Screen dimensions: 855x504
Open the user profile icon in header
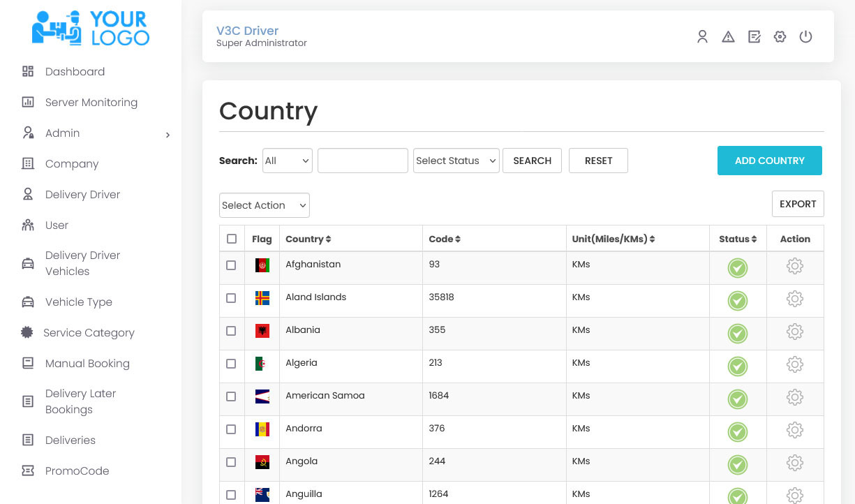(x=702, y=36)
